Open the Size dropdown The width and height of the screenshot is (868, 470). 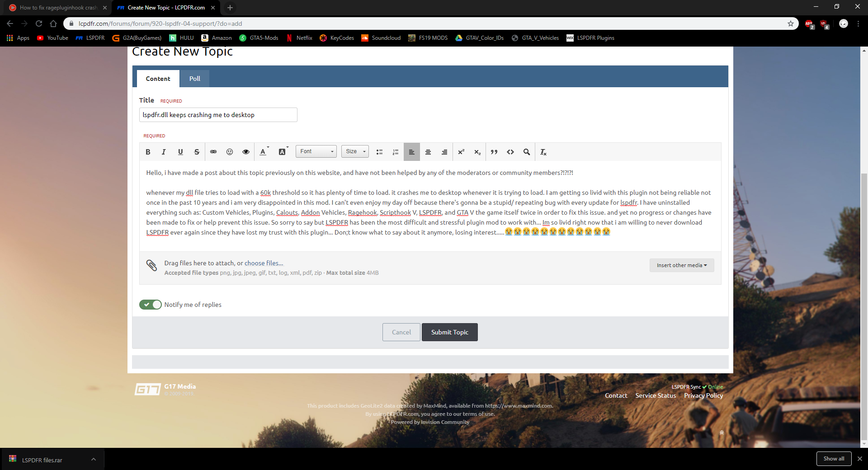click(x=355, y=151)
